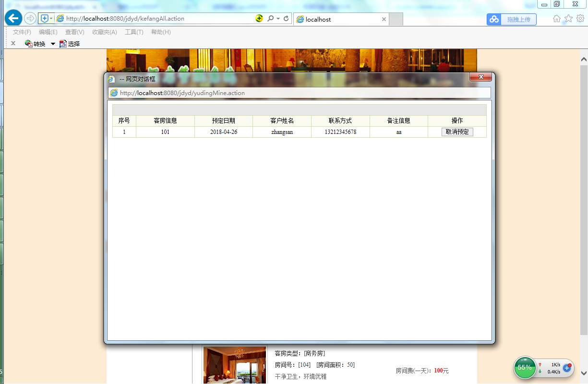Click the browser forward arrow button
The height and width of the screenshot is (384, 588).
point(30,18)
